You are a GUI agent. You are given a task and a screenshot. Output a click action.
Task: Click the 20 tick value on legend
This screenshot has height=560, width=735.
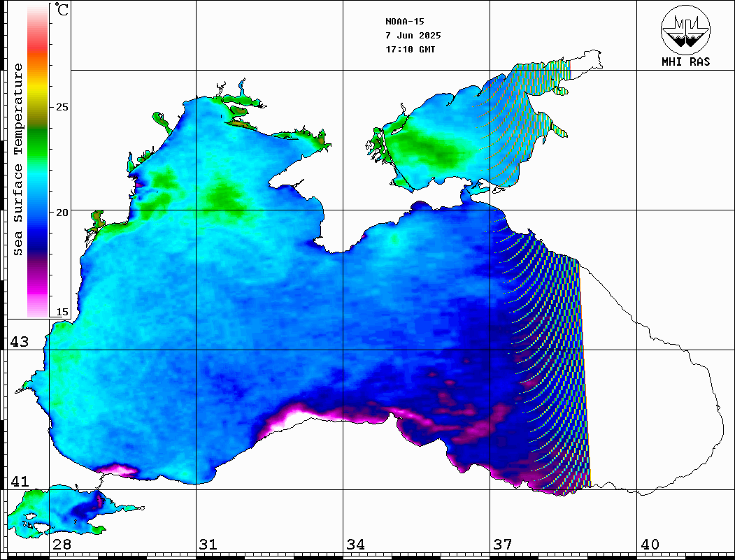62,213
